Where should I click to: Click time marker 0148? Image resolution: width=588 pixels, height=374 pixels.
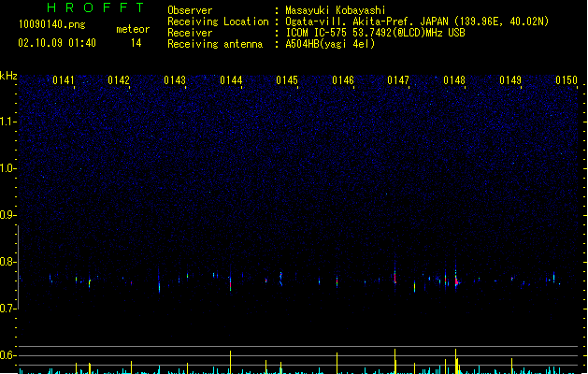454,80
